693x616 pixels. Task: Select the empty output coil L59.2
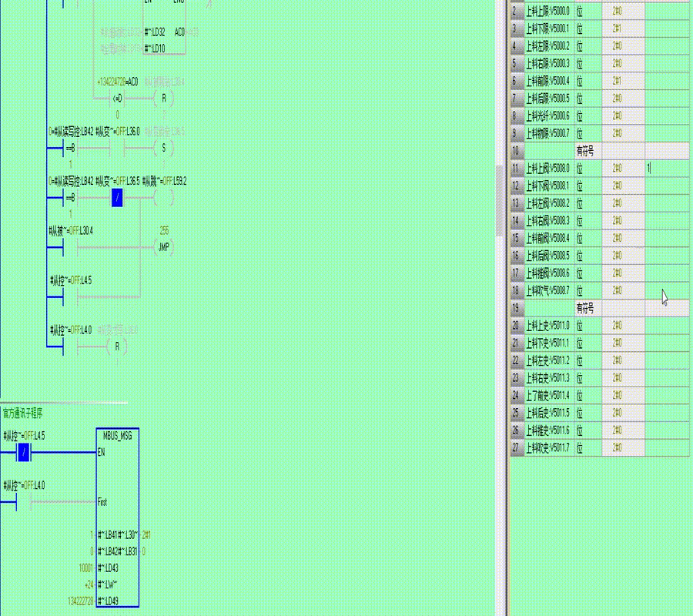(x=163, y=198)
